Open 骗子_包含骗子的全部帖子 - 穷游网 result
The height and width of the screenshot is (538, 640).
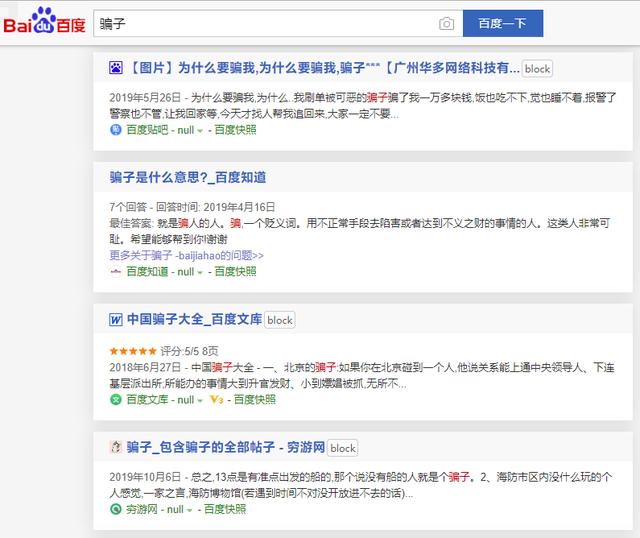226,447
